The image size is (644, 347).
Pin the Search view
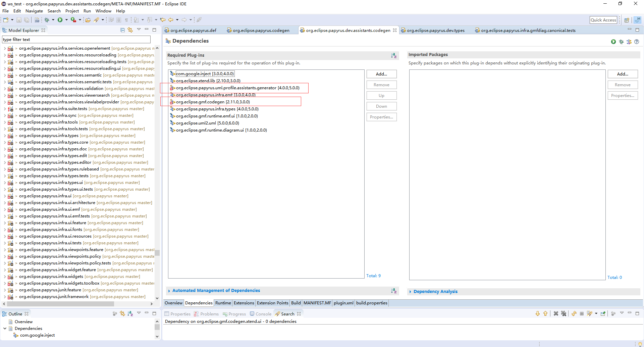click(603, 313)
